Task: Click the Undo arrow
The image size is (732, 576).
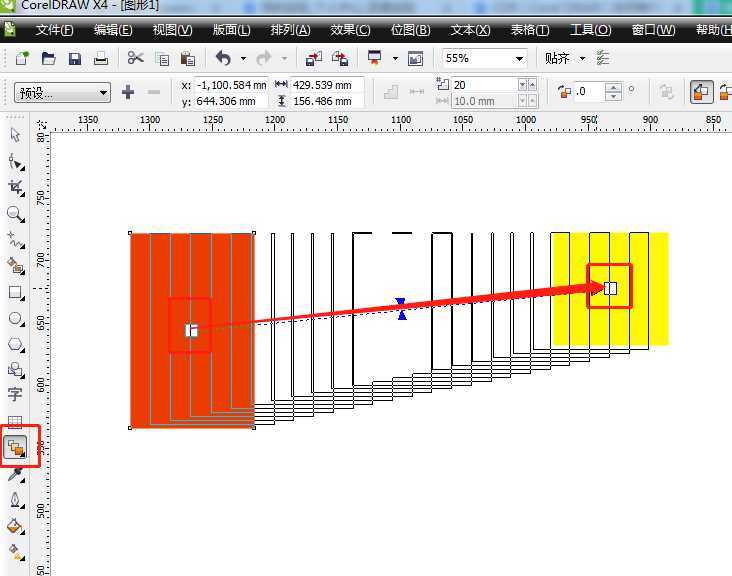Action: [x=222, y=59]
